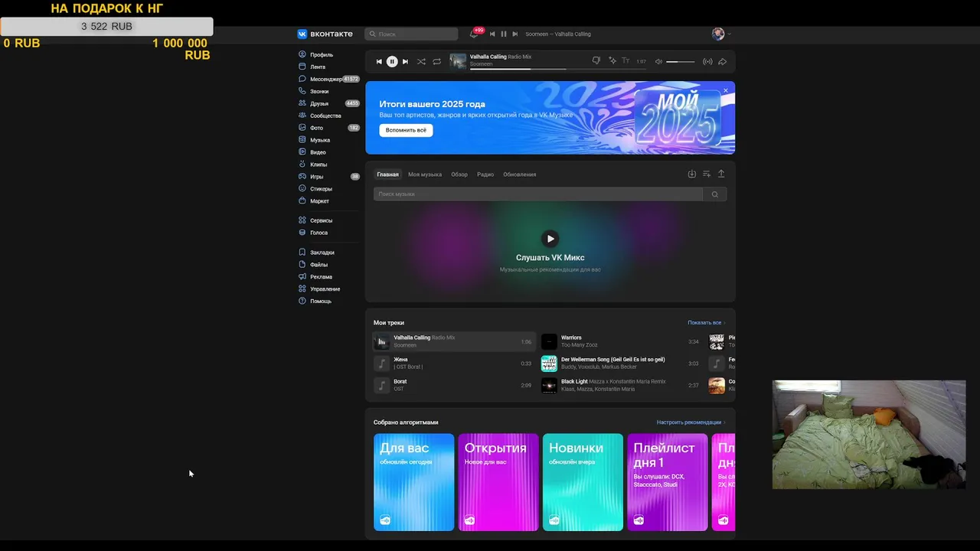The image size is (980, 551).
Task: Click the ВКонтакте logo
Action: (x=325, y=34)
